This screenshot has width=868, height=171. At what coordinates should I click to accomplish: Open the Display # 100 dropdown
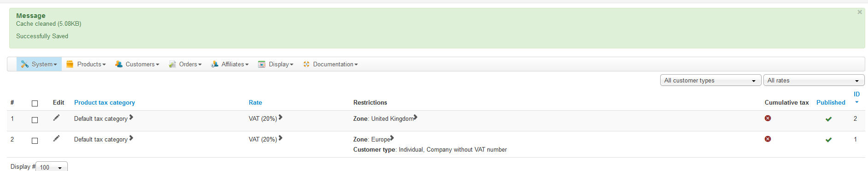[52, 167]
